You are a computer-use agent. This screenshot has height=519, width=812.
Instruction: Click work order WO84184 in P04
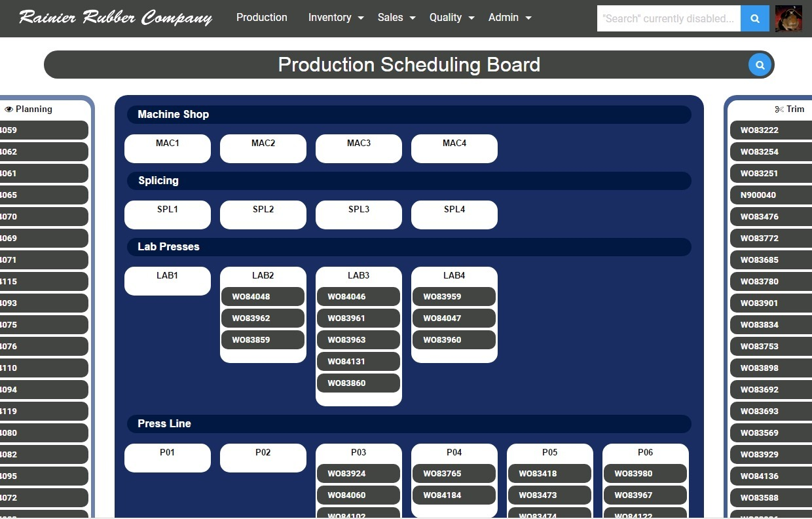pos(454,495)
